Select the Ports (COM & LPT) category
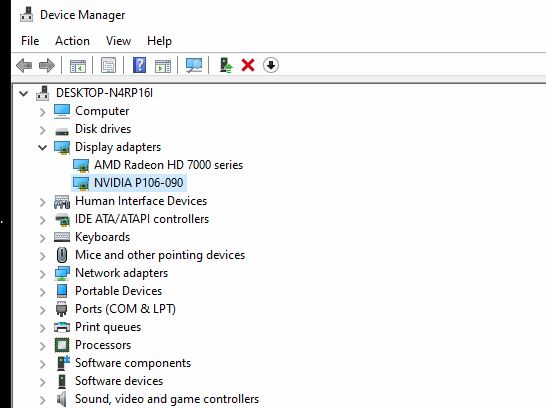The height and width of the screenshot is (408, 546). (125, 309)
